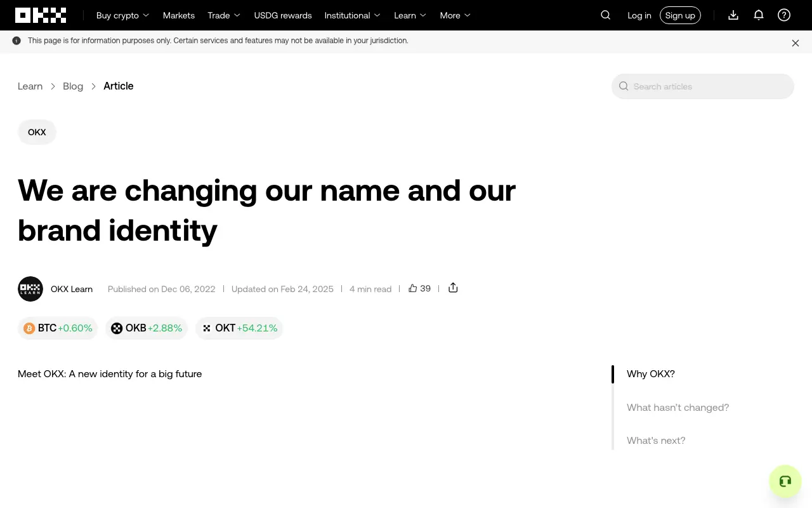The image size is (812, 508).
Task: Click the OKX Learn author avatar
Action: 30,289
